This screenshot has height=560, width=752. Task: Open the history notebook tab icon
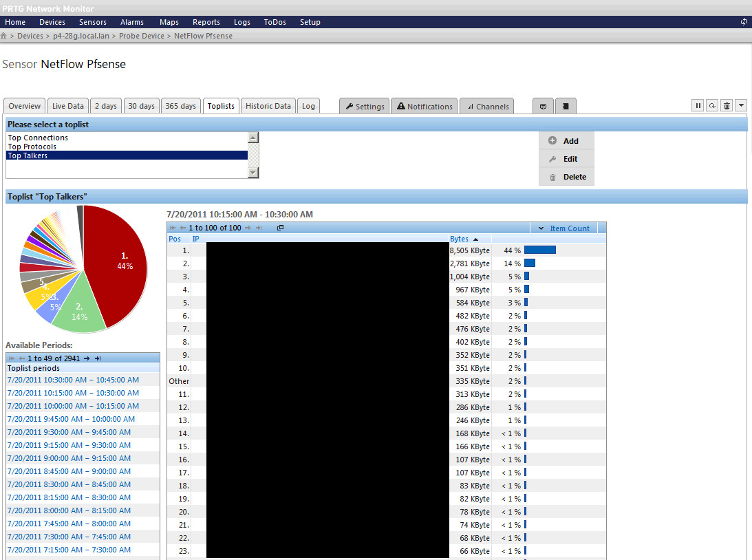point(566,107)
